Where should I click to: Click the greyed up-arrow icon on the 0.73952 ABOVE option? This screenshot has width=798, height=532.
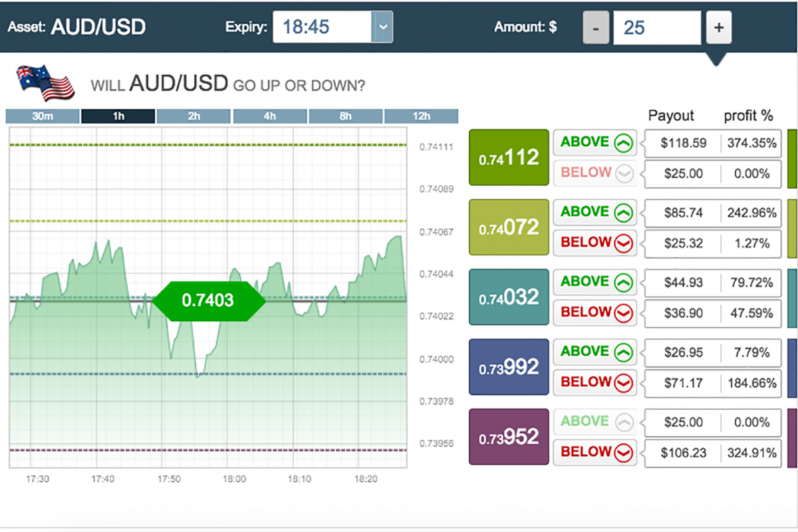coord(624,421)
